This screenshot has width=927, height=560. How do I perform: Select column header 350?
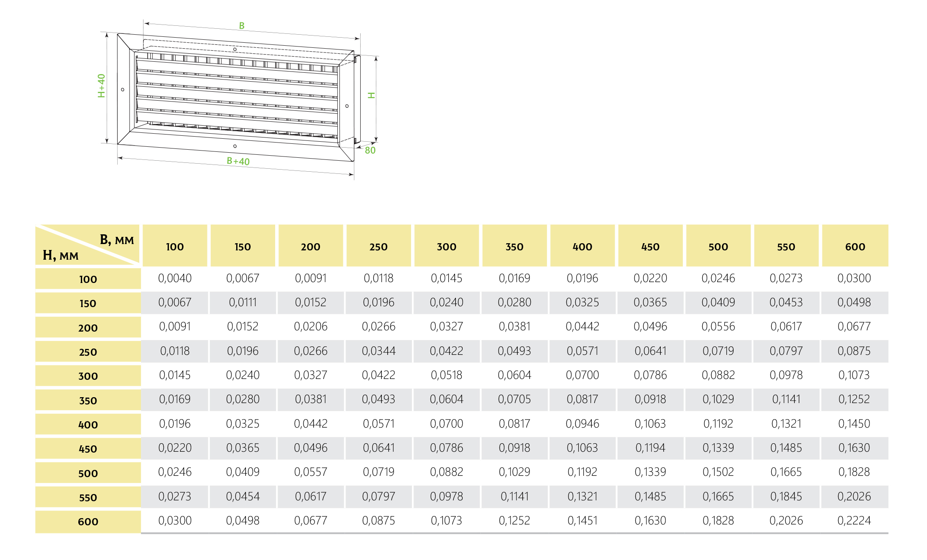coord(515,246)
